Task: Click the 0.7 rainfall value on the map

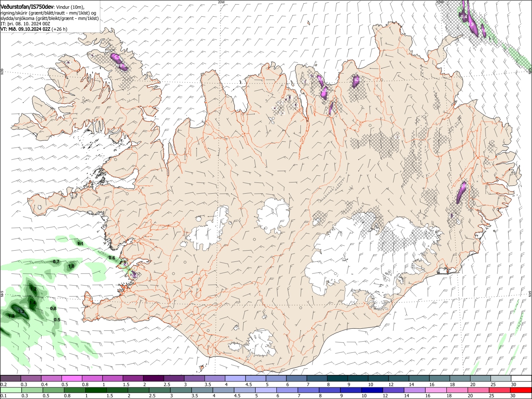Action: pos(56,261)
